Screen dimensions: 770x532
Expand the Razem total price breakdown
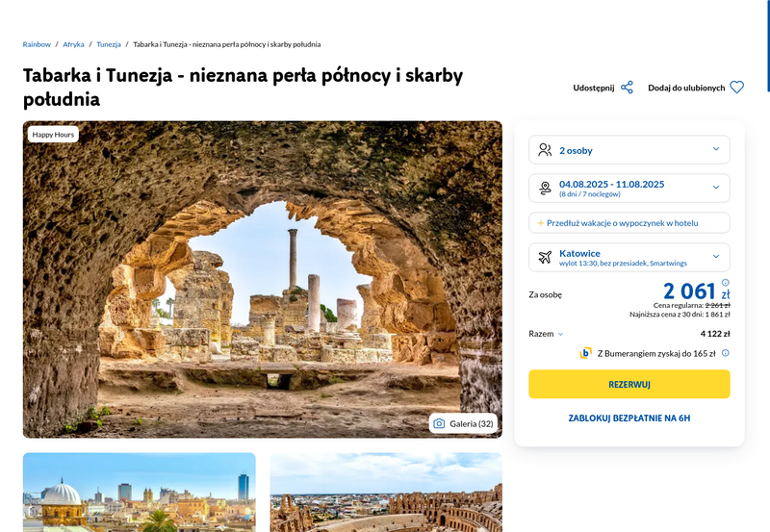tap(546, 334)
